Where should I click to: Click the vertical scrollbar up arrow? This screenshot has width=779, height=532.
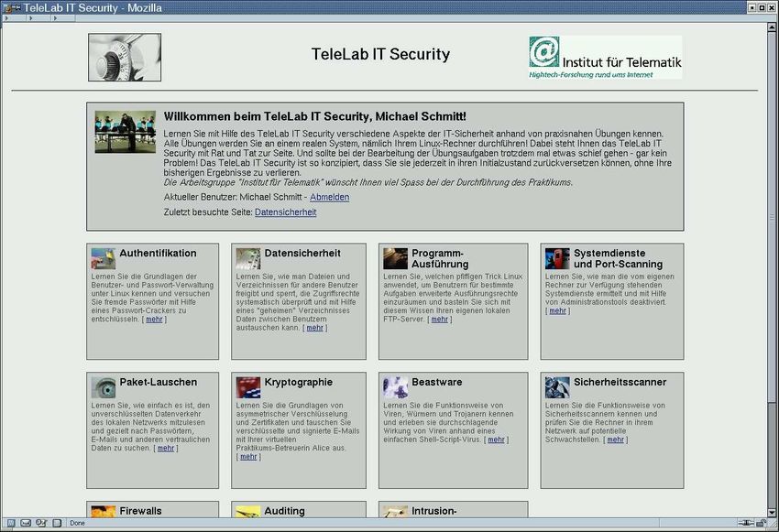(x=772, y=27)
